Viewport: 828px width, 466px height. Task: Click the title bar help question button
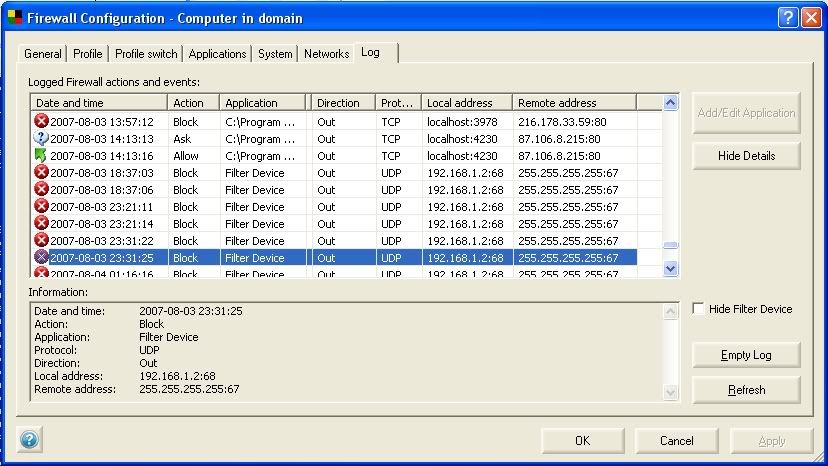tap(787, 17)
